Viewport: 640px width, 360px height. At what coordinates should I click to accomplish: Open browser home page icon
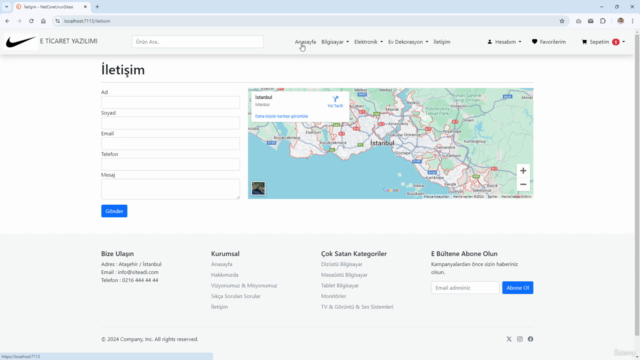43,21
